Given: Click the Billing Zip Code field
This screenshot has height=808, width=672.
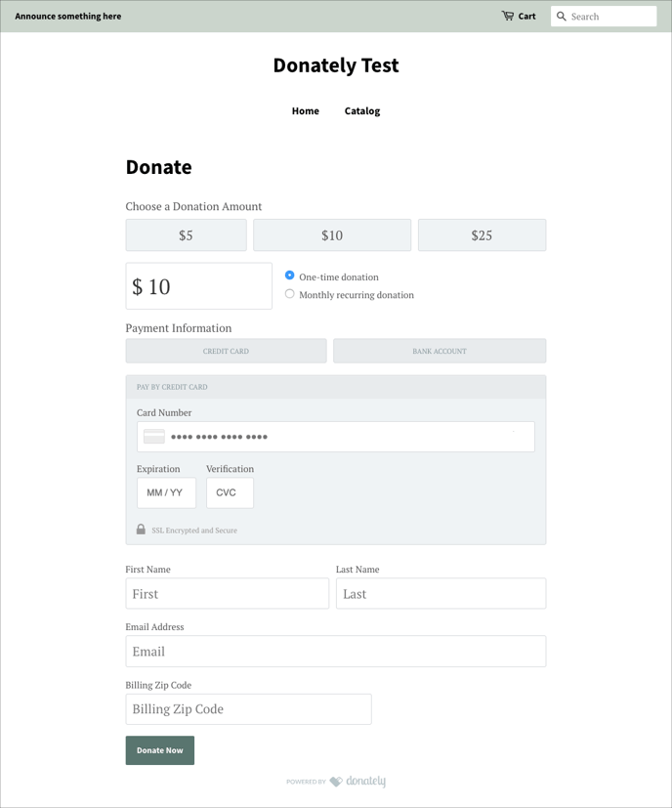Looking at the screenshot, I should coord(248,709).
